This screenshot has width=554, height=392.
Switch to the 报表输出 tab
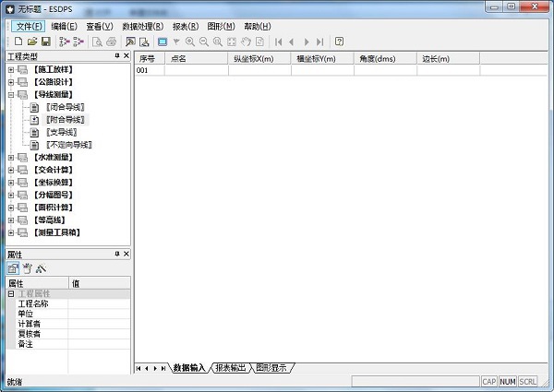coord(229,368)
